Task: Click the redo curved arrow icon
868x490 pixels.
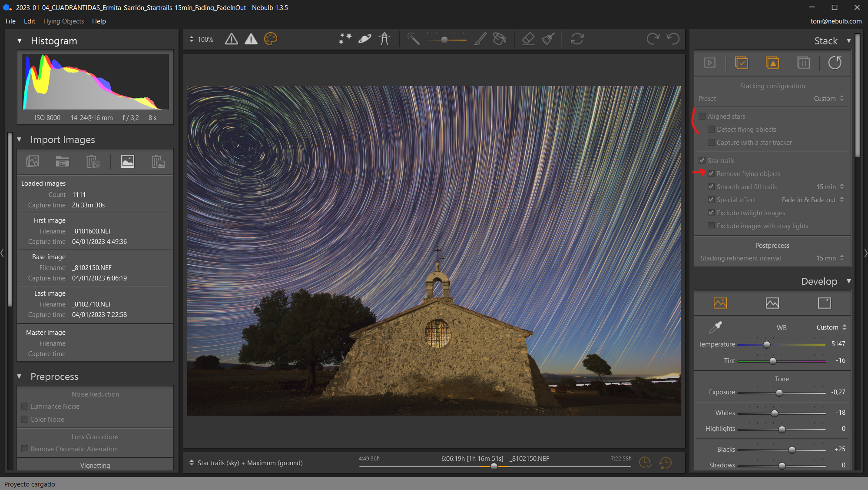Action: (x=653, y=39)
